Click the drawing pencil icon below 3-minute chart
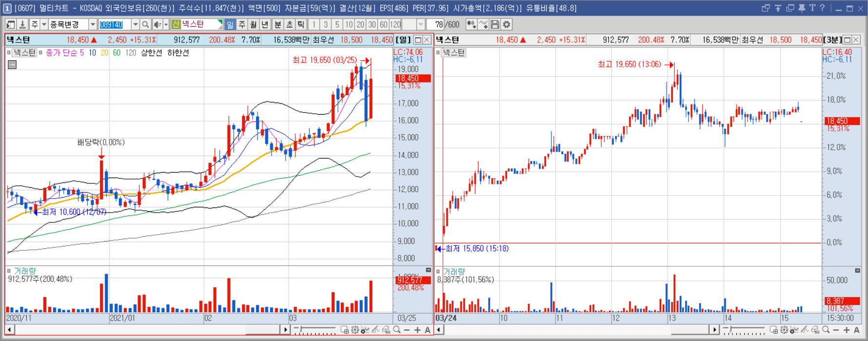 [805, 330]
